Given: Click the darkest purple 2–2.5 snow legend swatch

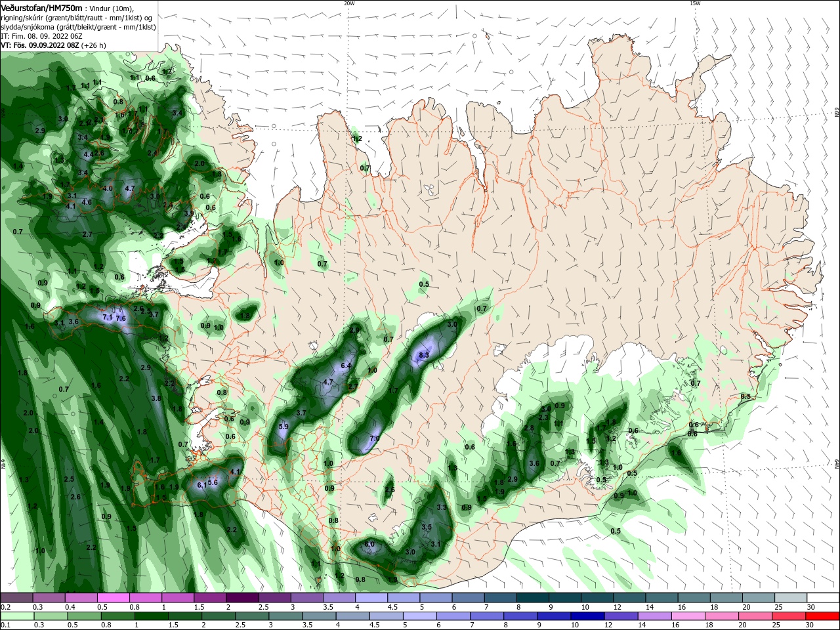Looking at the screenshot, I should coord(242,598).
